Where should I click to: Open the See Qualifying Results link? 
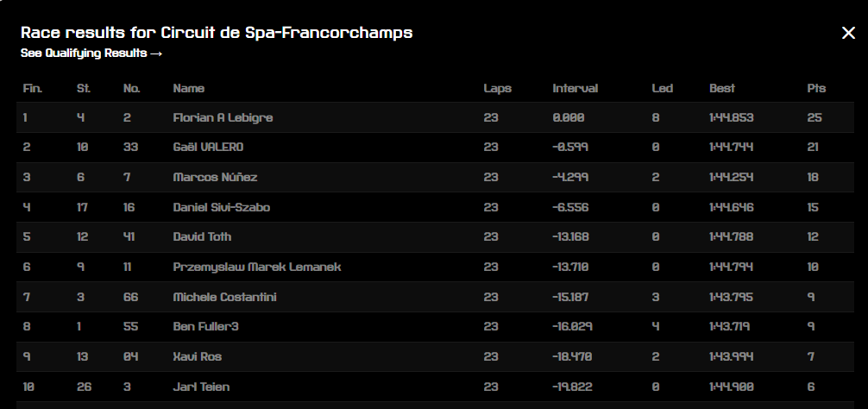pos(91,53)
